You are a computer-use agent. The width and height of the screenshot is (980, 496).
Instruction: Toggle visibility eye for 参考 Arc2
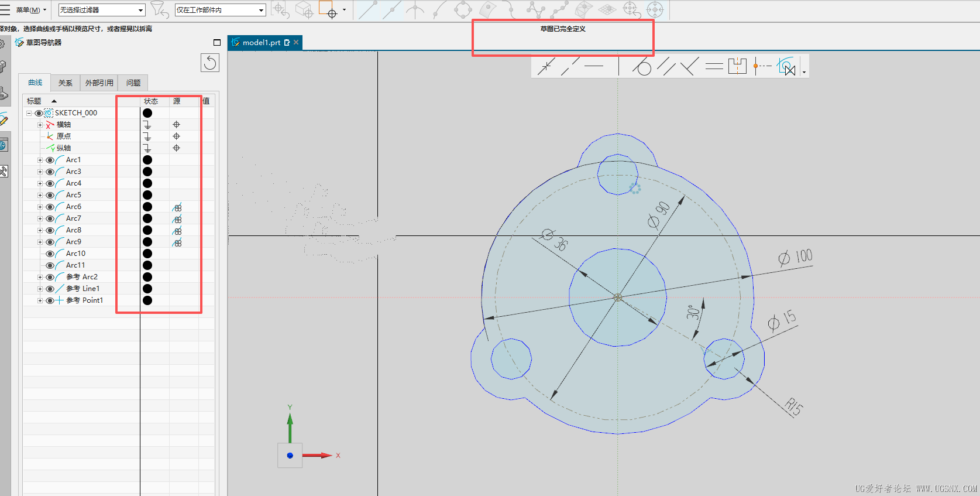tap(50, 277)
